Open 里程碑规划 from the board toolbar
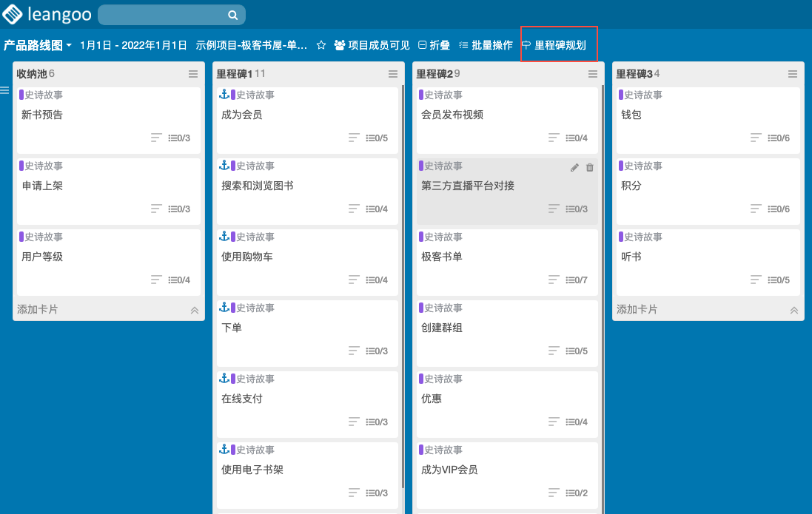Screen dimensions: 812x514 (x=554, y=45)
